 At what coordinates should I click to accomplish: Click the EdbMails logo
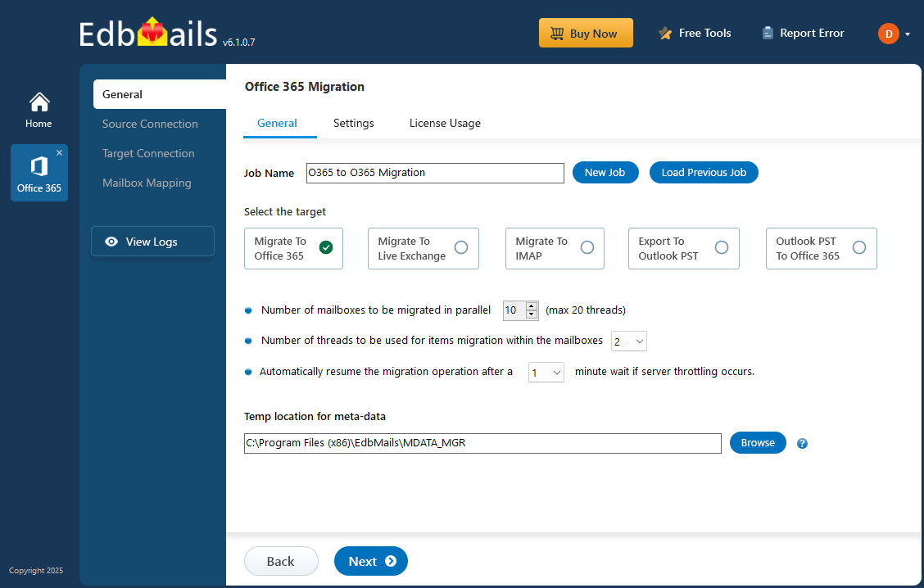pos(146,30)
